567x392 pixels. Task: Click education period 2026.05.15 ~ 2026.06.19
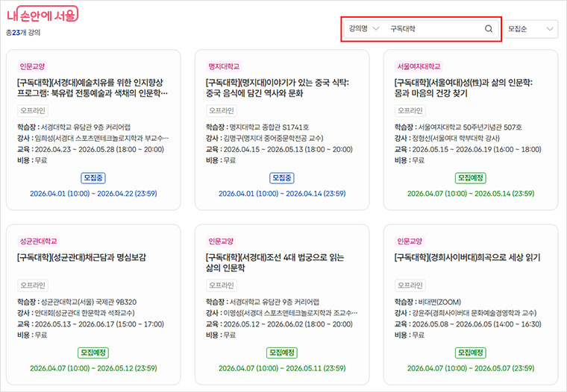(x=468, y=149)
